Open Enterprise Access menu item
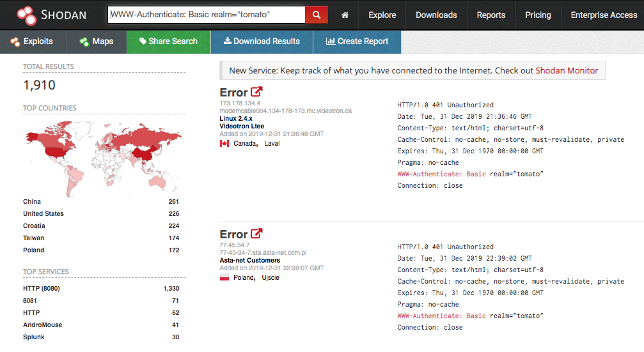This screenshot has height=352, width=644. coord(603,15)
